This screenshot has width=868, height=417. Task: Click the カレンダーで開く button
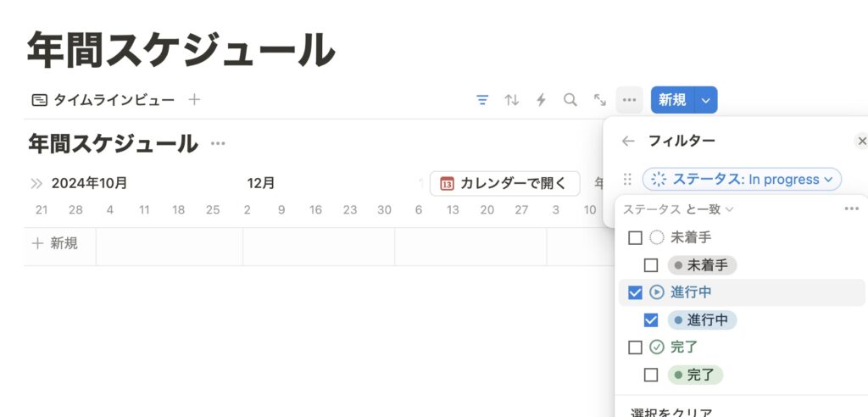click(x=504, y=184)
